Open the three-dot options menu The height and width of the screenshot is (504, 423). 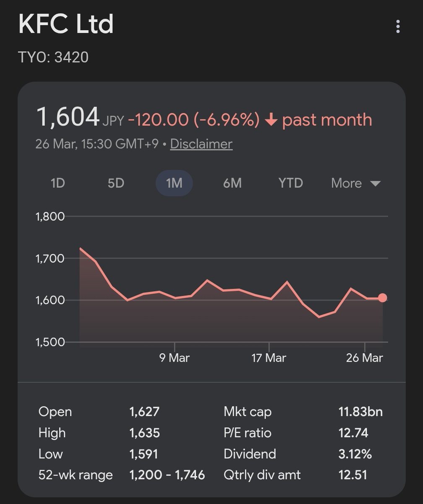click(398, 26)
